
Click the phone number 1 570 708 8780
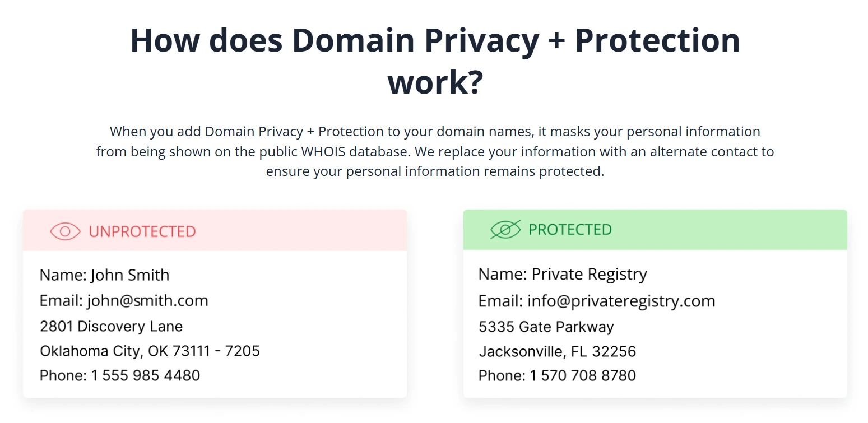pyautogui.click(x=583, y=375)
